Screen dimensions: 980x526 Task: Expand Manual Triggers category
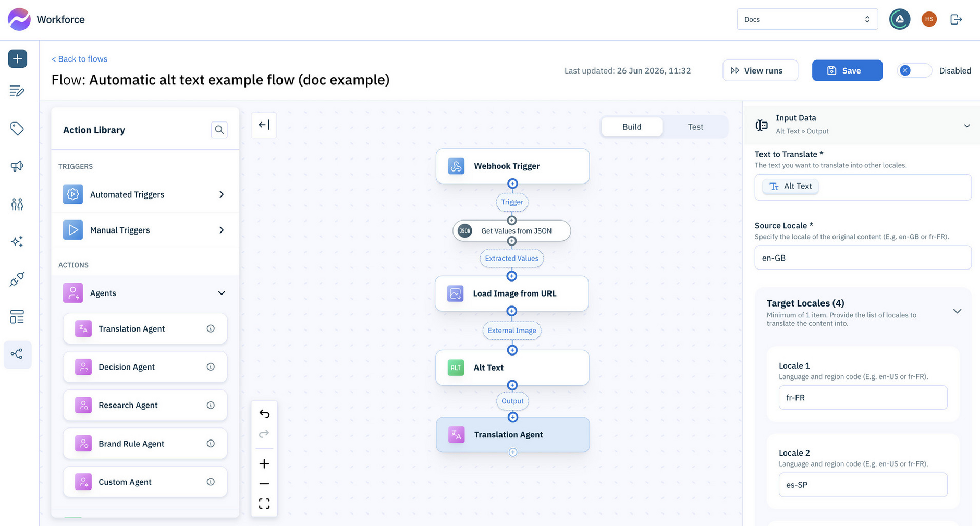point(145,230)
